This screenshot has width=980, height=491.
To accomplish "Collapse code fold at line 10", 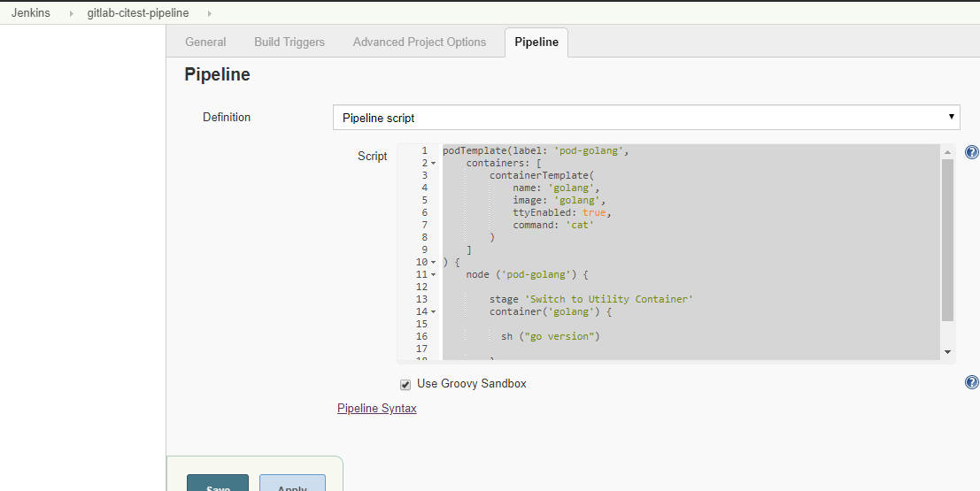I will pos(433,263).
